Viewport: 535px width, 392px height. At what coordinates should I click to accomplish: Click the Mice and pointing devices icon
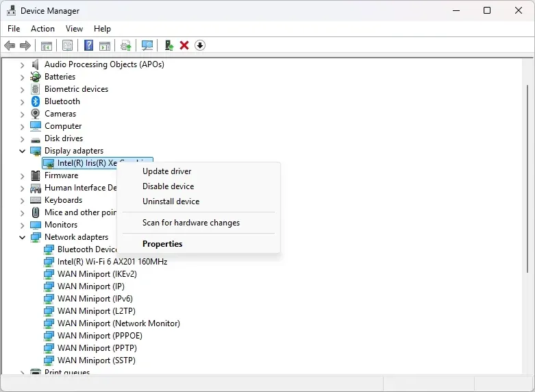coord(36,212)
